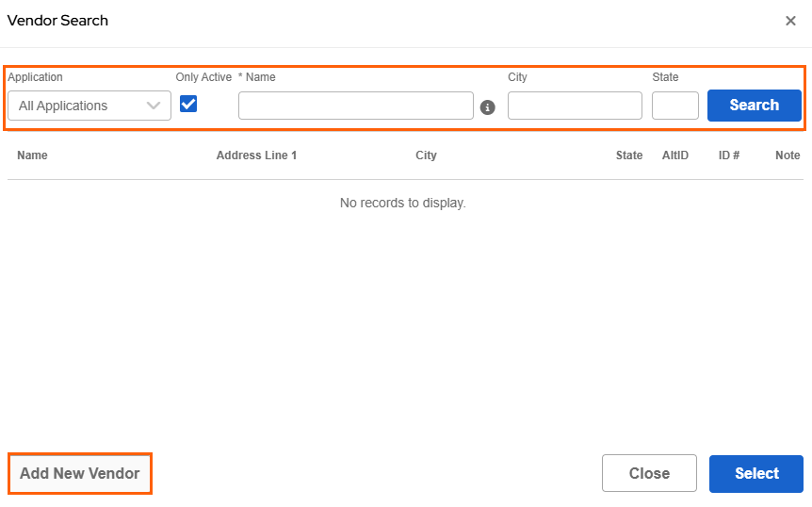Click the City column header in grid

[426, 155]
